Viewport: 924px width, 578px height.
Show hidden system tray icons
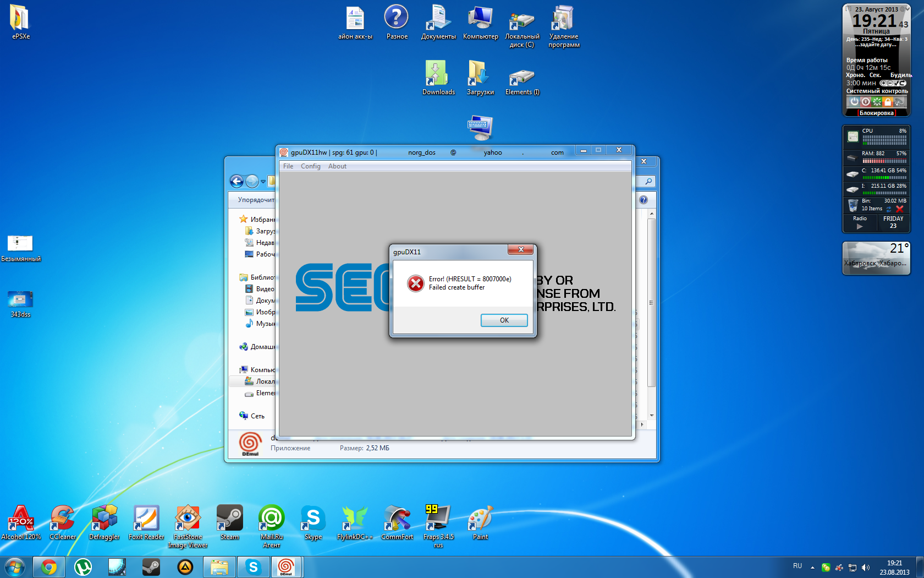click(x=812, y=567)
